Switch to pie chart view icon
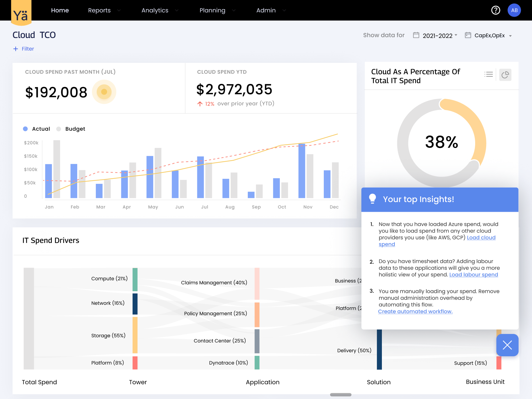This screenshot has height=399, width=532. coord(505,75)
